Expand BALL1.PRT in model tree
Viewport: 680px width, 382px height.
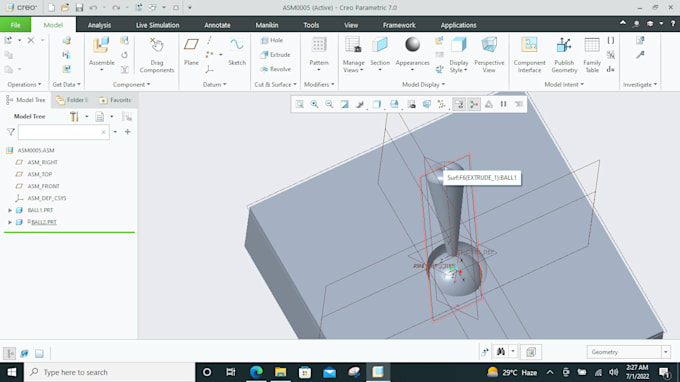pyautogui.click(x=10, y=210)
